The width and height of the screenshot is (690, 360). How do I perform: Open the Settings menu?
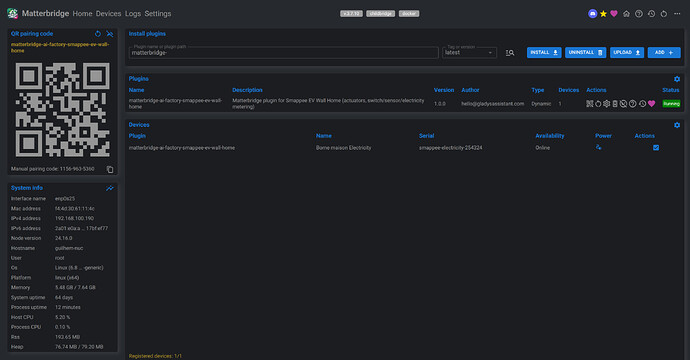[x=158, y=14]
